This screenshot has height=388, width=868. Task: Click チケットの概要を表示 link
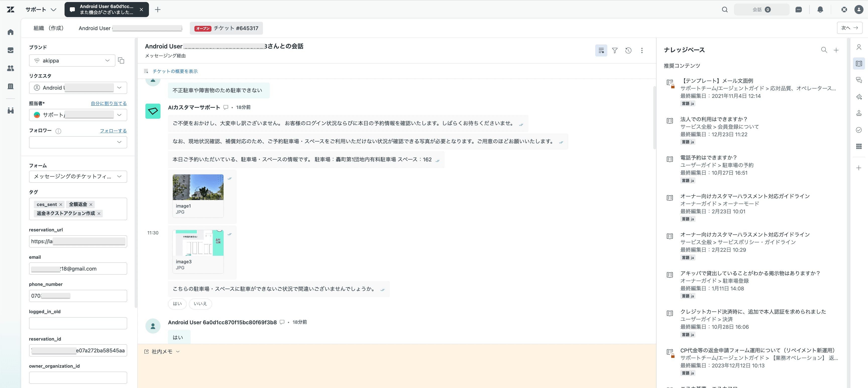pos(175,71)
